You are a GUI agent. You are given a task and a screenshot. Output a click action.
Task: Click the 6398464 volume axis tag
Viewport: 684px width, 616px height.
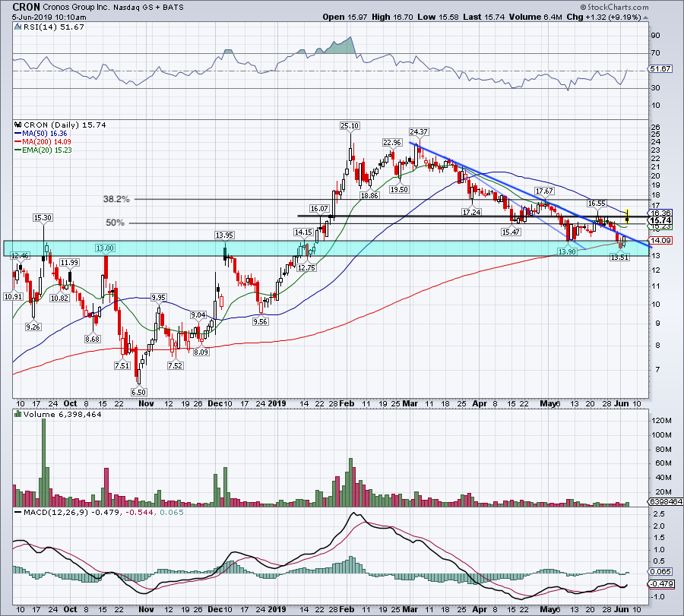click(x=666, y=502)
